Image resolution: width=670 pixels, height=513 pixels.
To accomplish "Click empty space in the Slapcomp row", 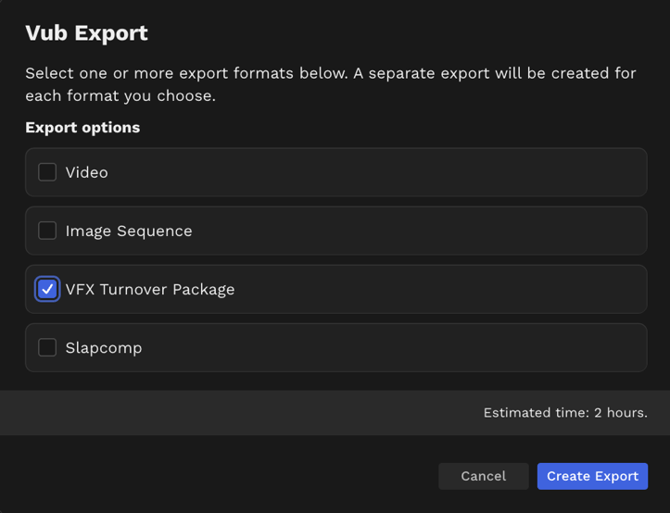I will point(400,348).
